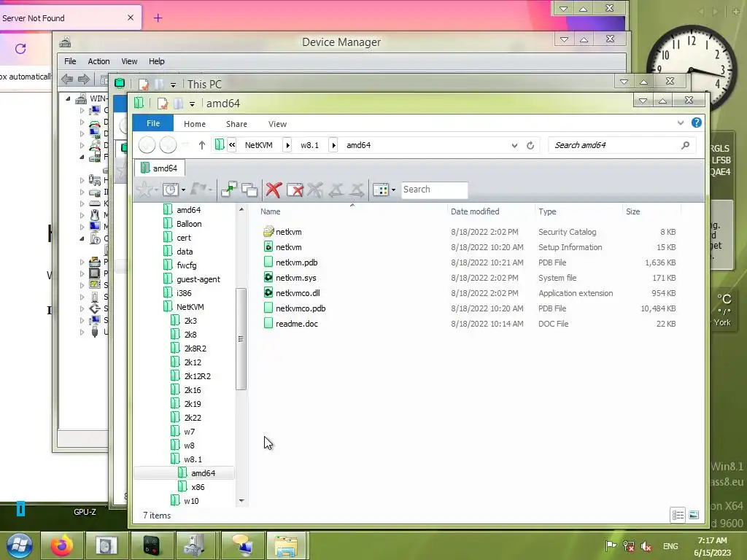Click NetKVM in the address breadcrumb
The width and height of the screenshot is (747, 560).
(259, 145)
